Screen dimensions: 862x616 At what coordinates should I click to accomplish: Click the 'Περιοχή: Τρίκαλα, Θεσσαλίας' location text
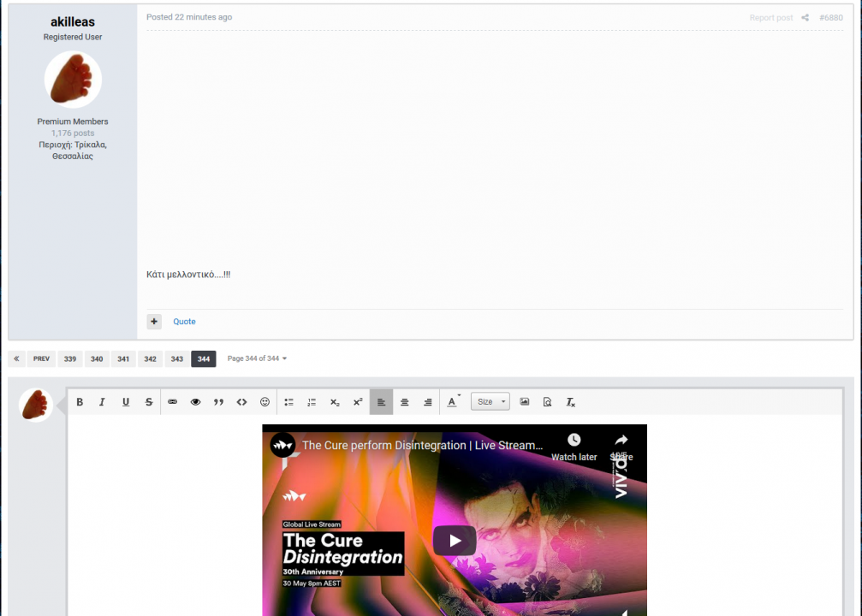click(73, 150)
